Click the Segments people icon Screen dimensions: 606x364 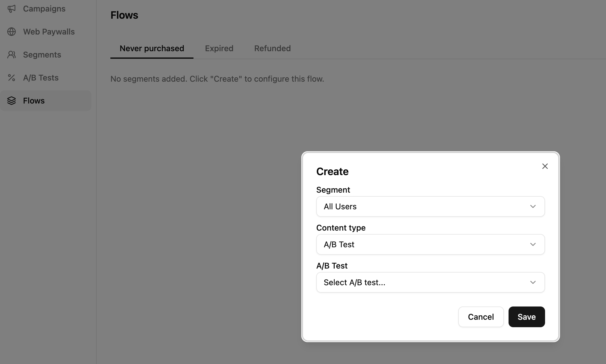pyautogui.click(x=12, y=54)
